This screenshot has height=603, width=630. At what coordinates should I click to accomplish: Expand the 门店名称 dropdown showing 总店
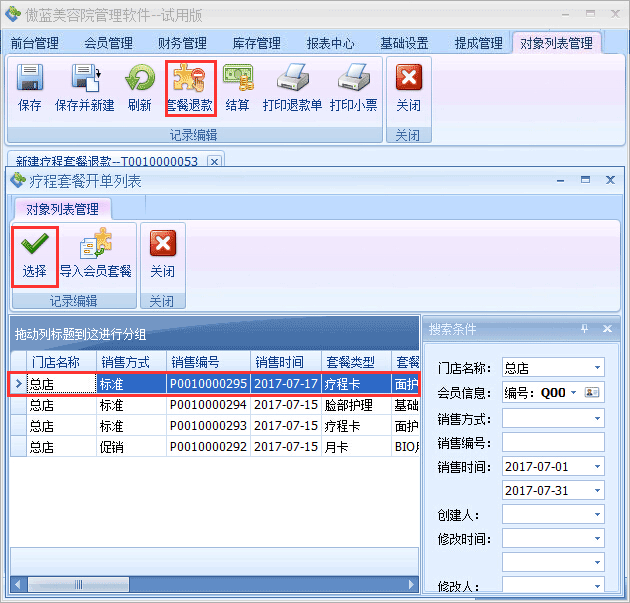coord(597,367)
